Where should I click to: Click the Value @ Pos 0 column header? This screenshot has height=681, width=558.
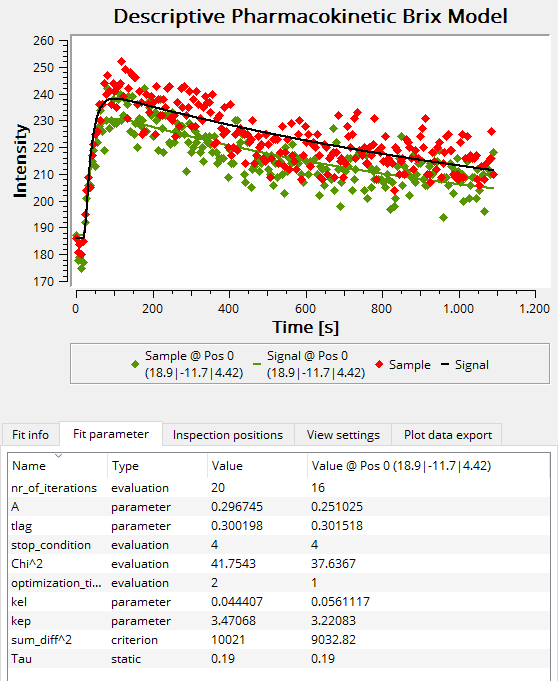[x=429, y=466]
